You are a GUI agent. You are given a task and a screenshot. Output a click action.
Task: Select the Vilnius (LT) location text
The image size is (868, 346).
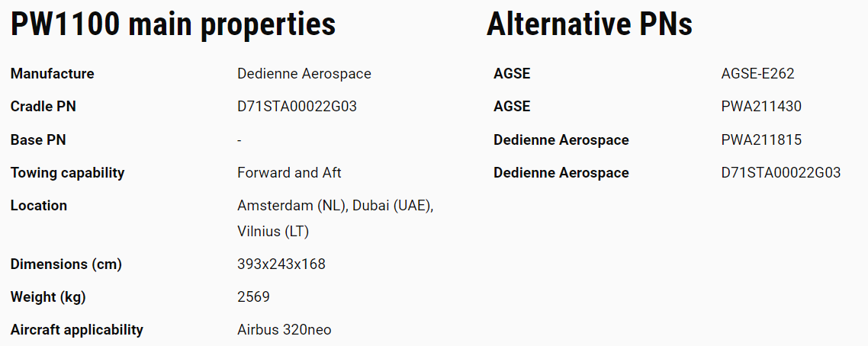273,232
